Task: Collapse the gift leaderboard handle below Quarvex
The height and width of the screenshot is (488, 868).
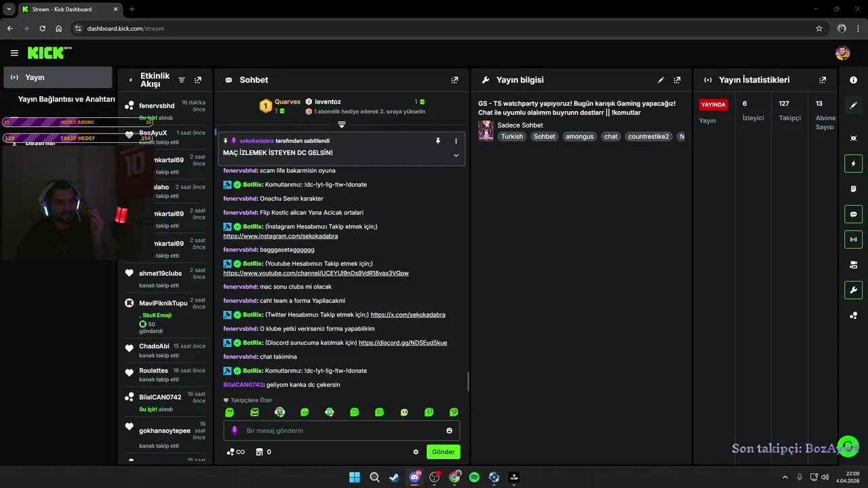Action: (x=342, y=125)
